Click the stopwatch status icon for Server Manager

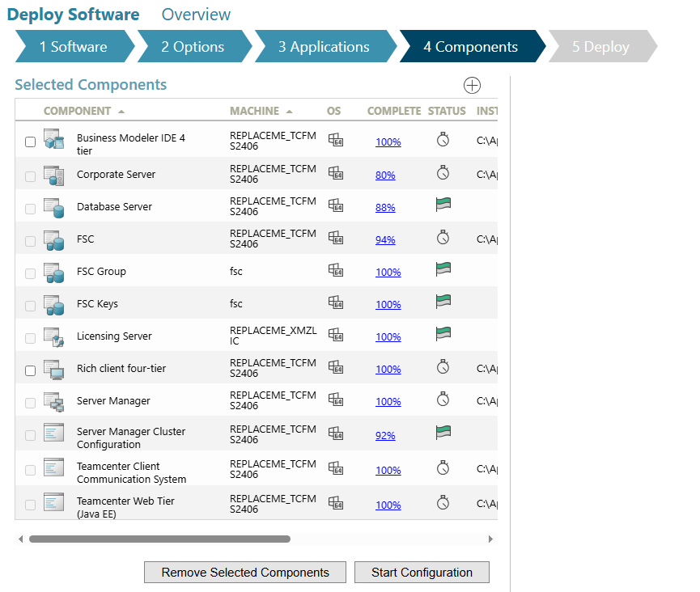click(x=443, y=400)
